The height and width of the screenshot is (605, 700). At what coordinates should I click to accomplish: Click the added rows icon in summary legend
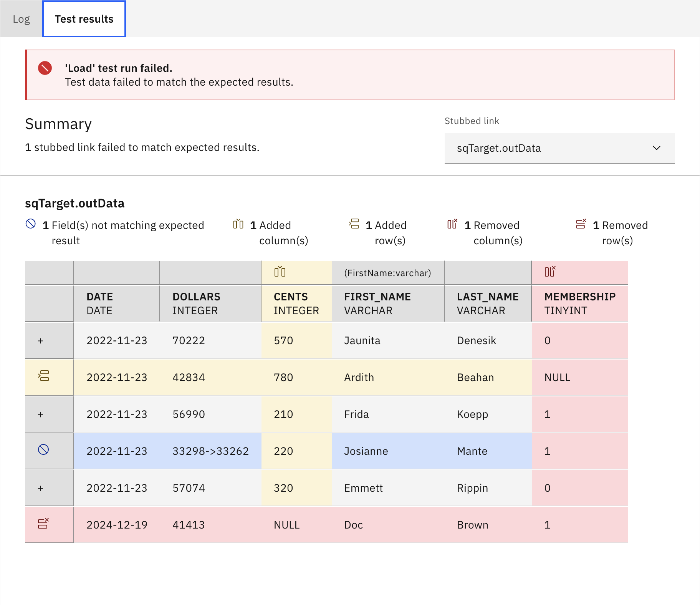click(354, 224)
